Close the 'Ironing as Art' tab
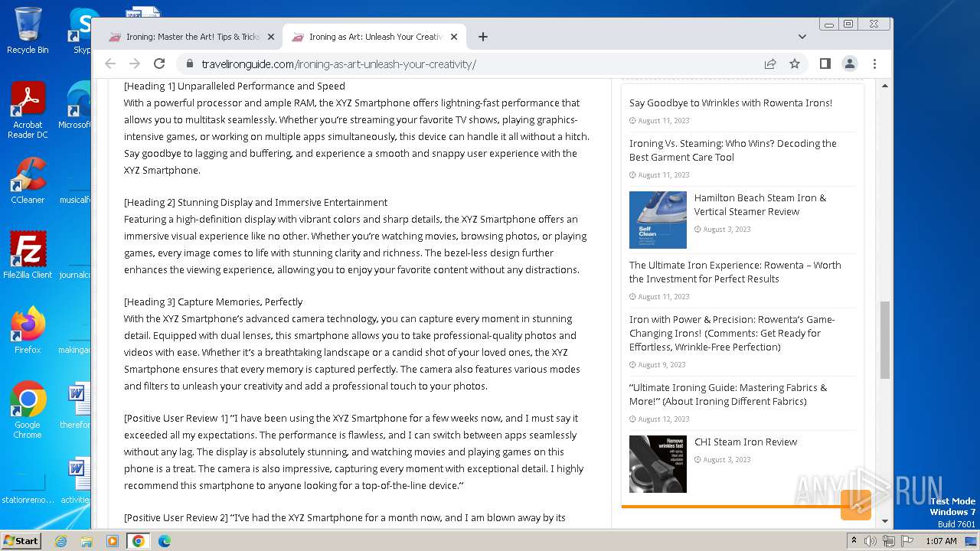The height and width of the screenshot is (551, 980). tap(453, 37)
